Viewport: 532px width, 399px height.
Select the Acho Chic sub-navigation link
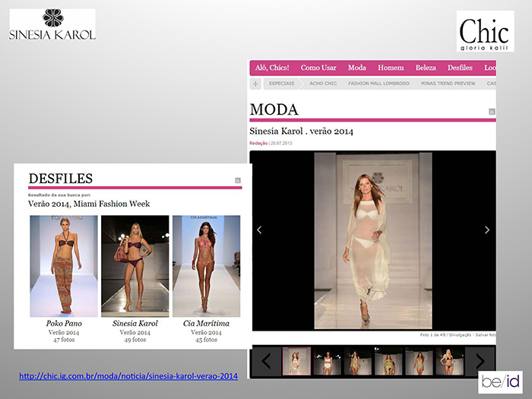[323, 84]
